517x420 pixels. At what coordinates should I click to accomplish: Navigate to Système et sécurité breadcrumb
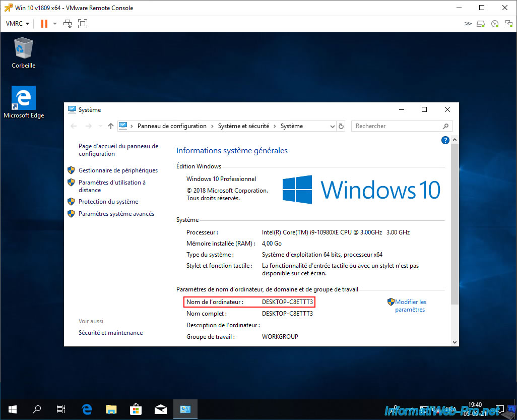pyautogui.click(x=243, y=126)
